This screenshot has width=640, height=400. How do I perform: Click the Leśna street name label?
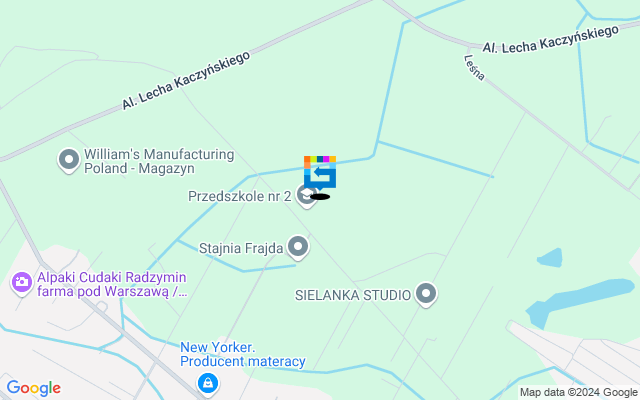click(x=474, y=68)
